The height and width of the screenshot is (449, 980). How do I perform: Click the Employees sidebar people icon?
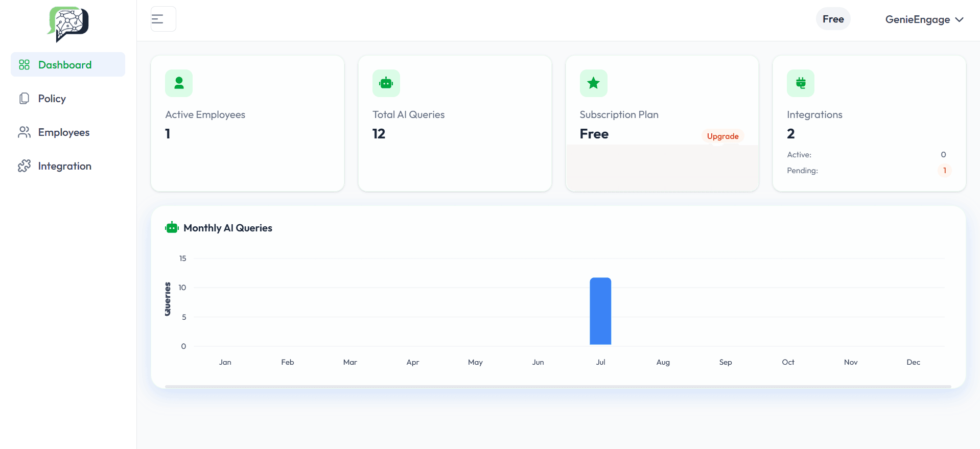click(24, 132)
